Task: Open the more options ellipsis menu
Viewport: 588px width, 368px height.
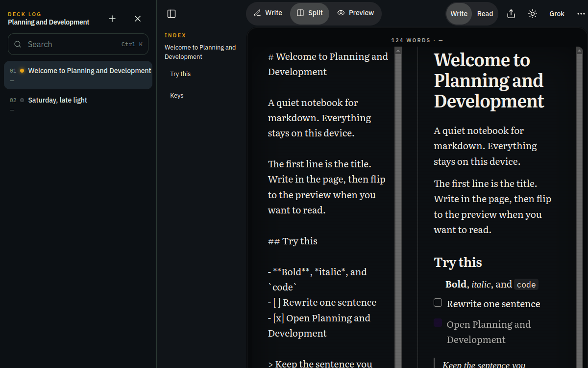Action: 581,14
